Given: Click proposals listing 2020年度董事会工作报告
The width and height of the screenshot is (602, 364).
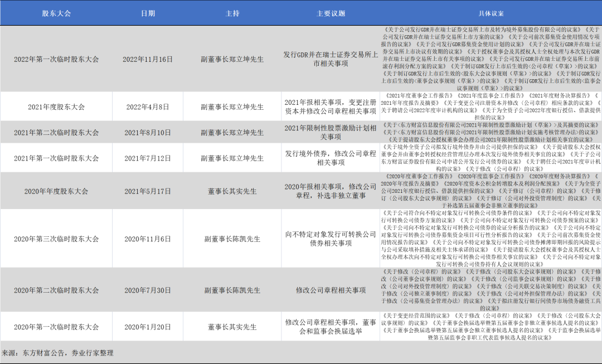Looking at the screenshot, I should click(x=491, y=191).
